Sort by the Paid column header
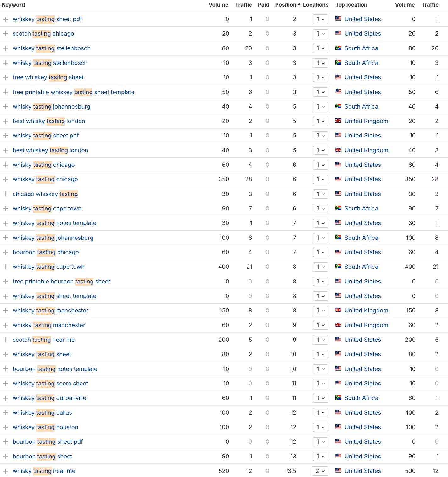This screenshot has width=448, height=477. click(x=264, y=5)
